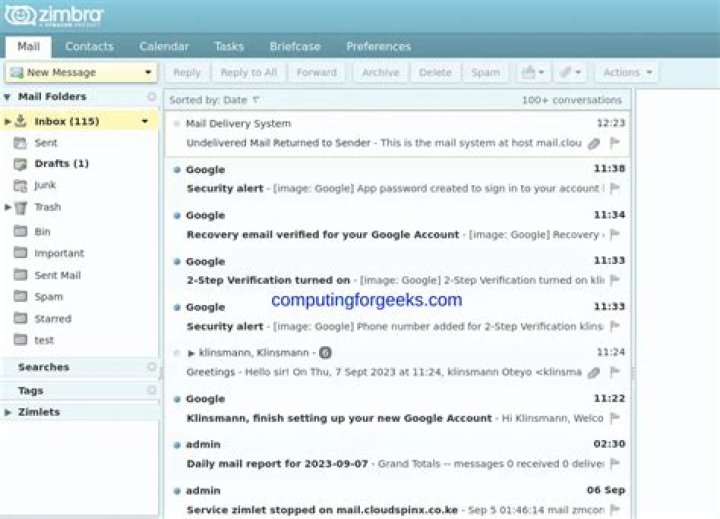Change the Sorted by Date order

click(x=214, y=100)
